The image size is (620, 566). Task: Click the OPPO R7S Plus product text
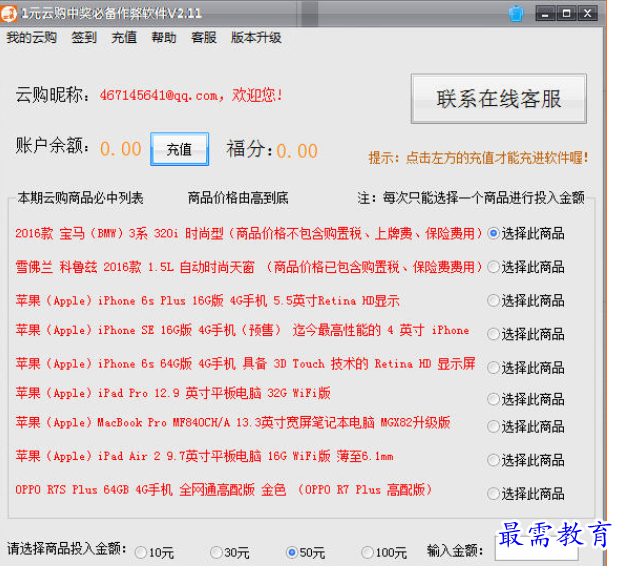point(223,490)
